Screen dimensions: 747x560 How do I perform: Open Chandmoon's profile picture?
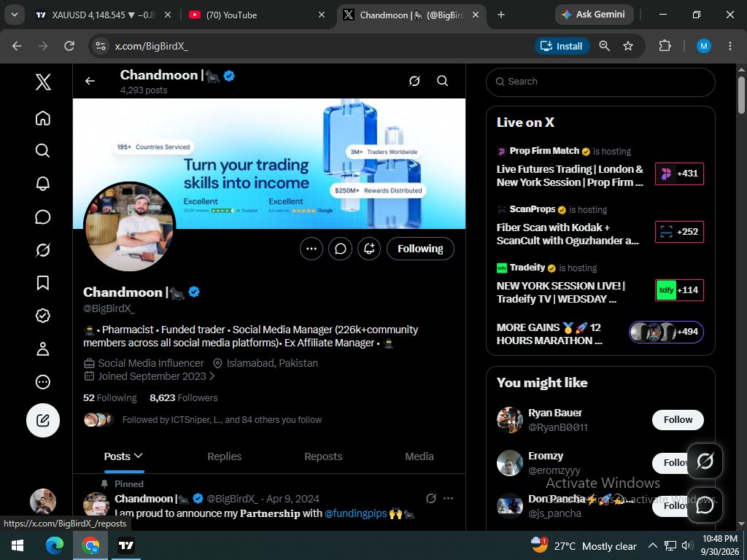130,227
